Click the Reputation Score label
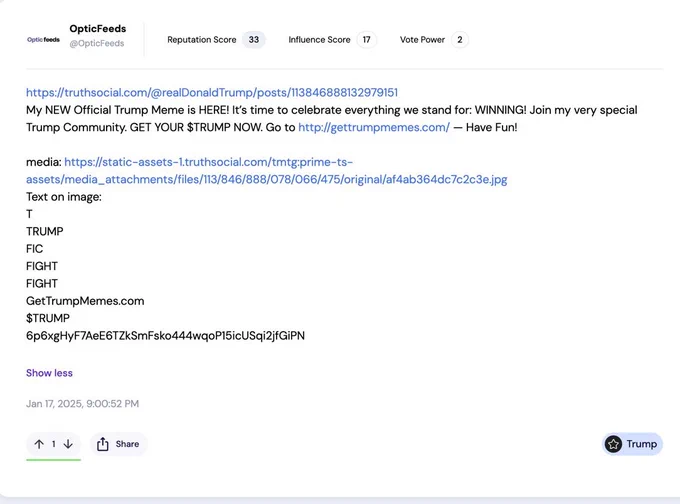Viewport: 680px width, 504px height. coord(202,39)
